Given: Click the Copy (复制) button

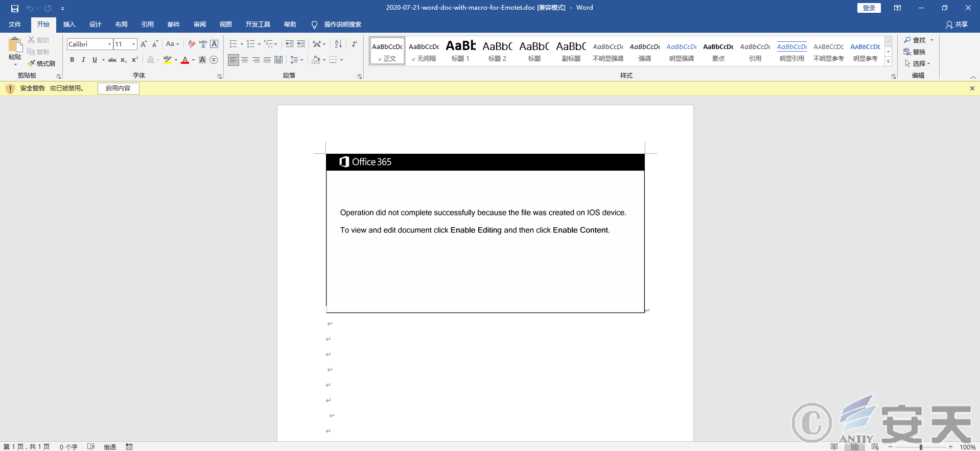Looking at the screenshot, I should [x=38, y=52].
